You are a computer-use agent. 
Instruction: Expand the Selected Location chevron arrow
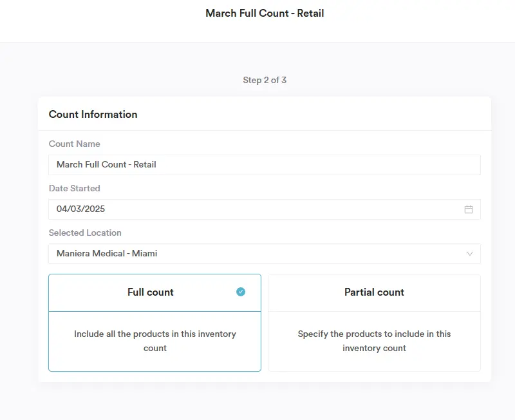point(469,254)
